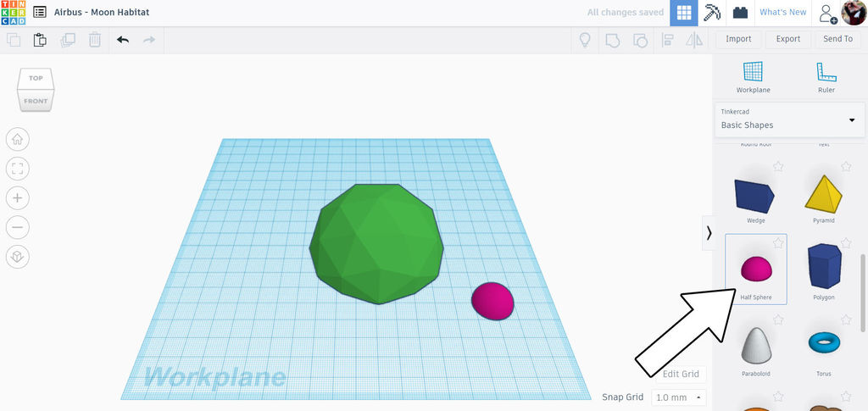868x411 pixels.
Task: Click the TOP face of view cube
Action: tap(36, 78)
